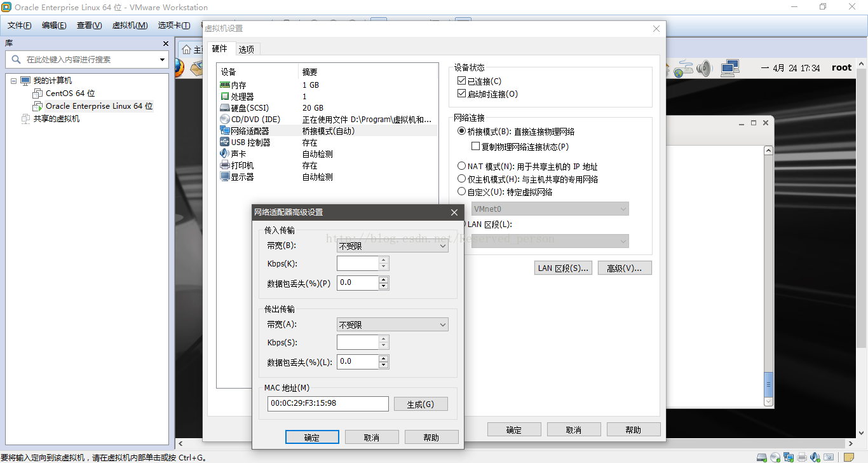Click the 高级(V)... advanced button
The height and width of the screenshot is (463, 868).
[x=625, y=268]
